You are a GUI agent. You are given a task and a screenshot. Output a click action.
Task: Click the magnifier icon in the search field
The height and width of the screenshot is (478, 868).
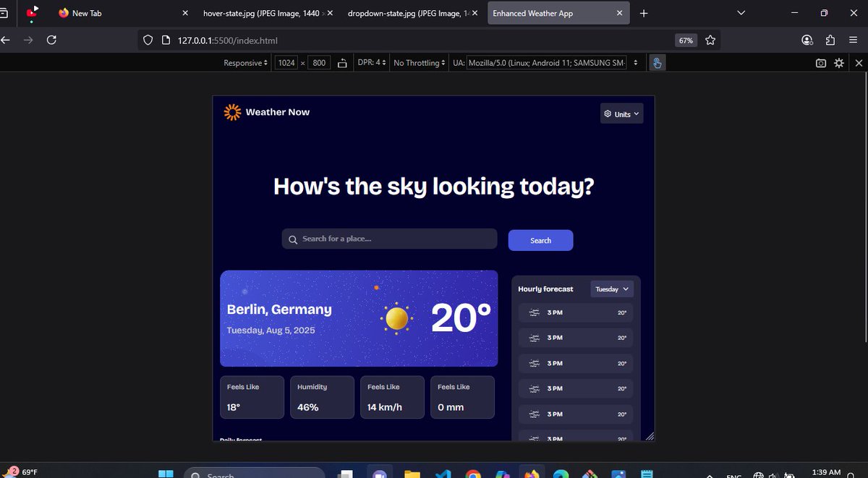click(x=293, y=239)
